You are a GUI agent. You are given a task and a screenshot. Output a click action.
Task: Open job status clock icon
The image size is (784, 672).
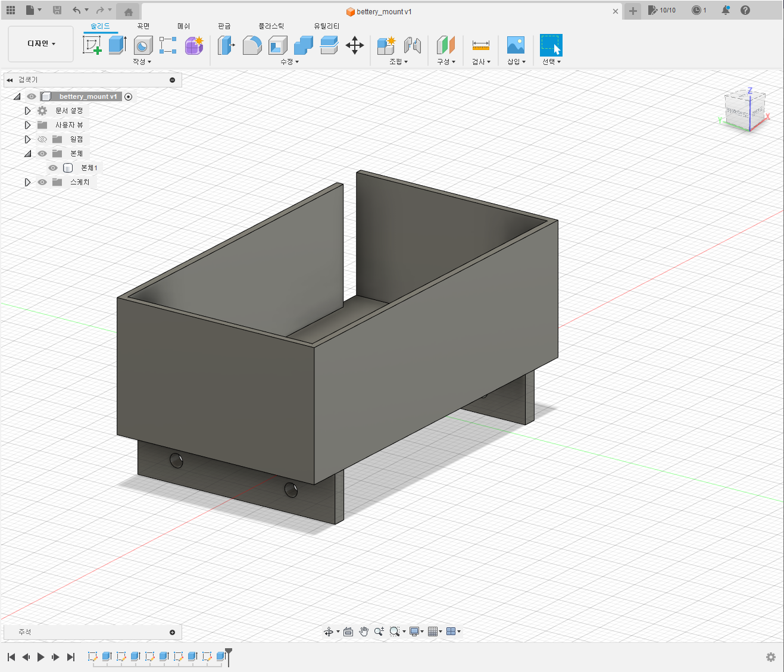(x=699, y=10)
